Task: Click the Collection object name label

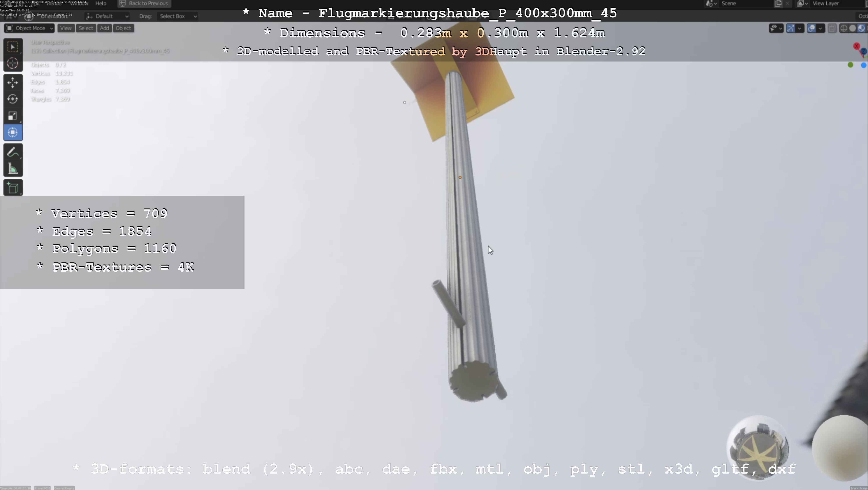Action: click(x=100, y=51)
